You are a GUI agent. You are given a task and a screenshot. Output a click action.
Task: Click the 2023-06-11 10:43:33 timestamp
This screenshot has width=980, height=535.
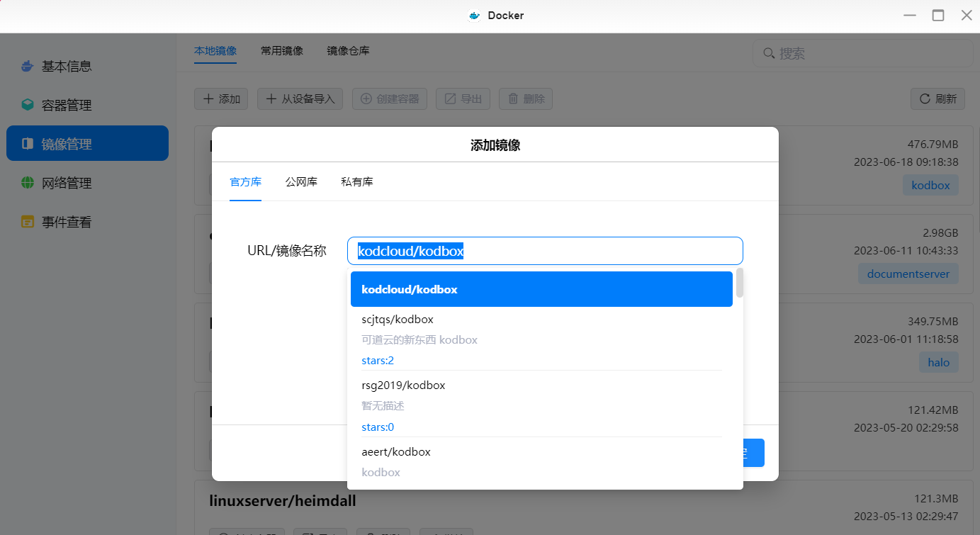(x=906, y=251)
